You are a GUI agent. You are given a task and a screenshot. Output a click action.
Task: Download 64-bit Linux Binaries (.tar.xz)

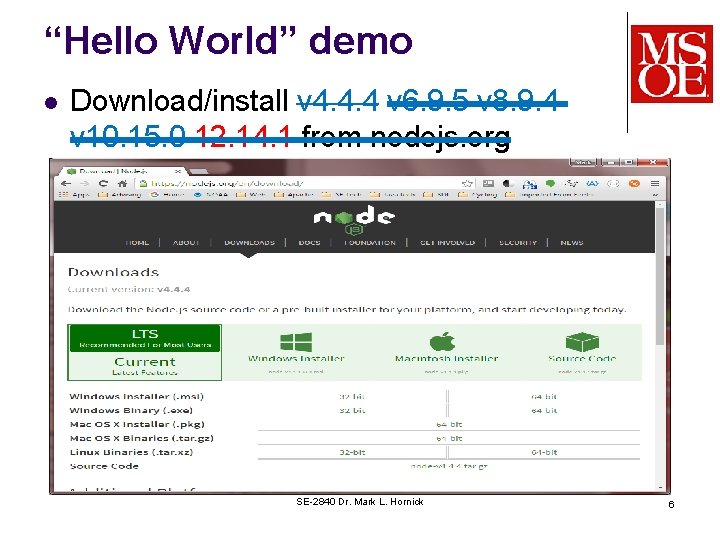pyautogui.click(x=544, y=452)
